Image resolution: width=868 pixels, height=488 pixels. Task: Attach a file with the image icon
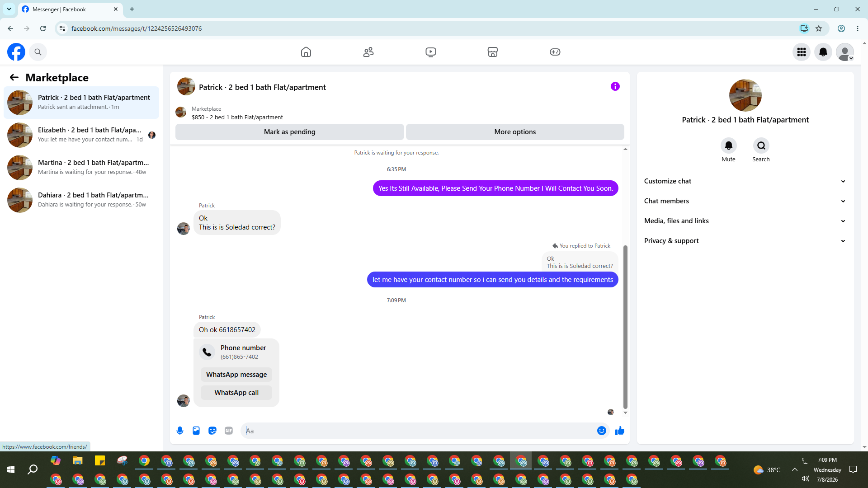pos(196,431)
